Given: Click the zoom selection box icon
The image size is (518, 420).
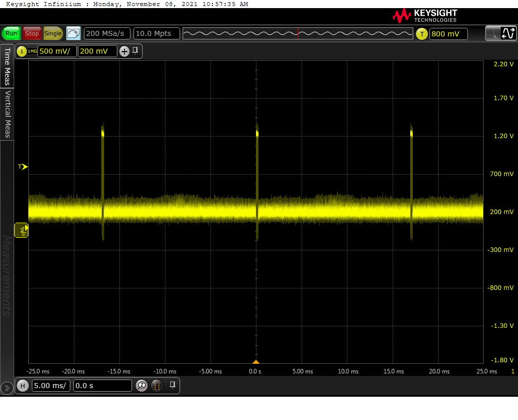Looking at the screenshot, I should pos(492,33).
